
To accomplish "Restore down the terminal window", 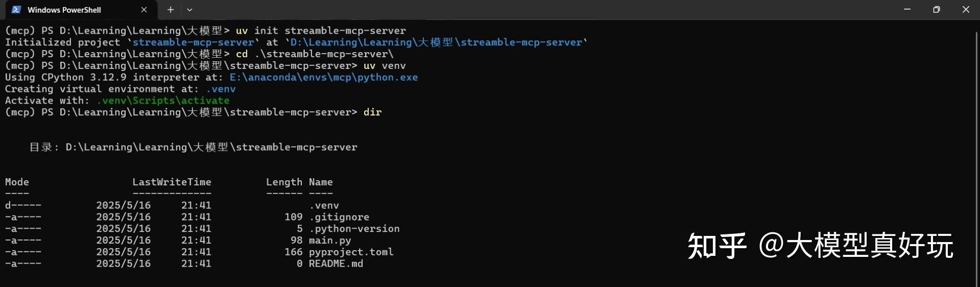I will click(x=936, y=10).
